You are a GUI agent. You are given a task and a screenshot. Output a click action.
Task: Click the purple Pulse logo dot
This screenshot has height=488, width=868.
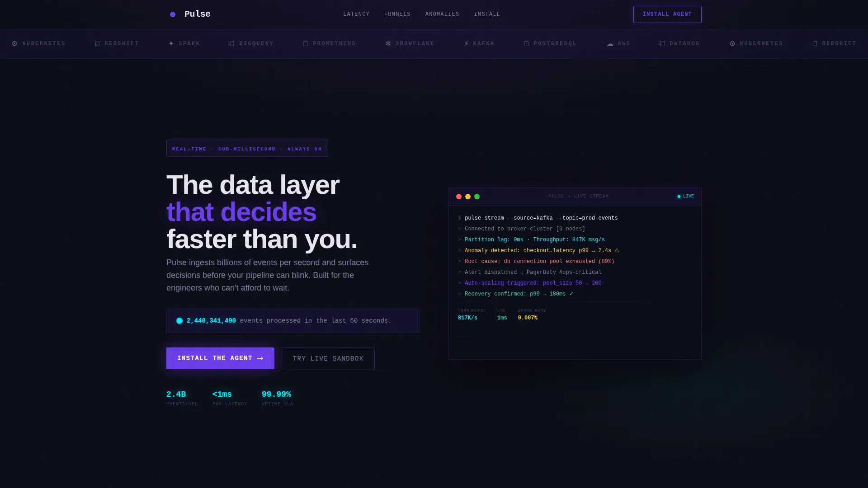173,14
